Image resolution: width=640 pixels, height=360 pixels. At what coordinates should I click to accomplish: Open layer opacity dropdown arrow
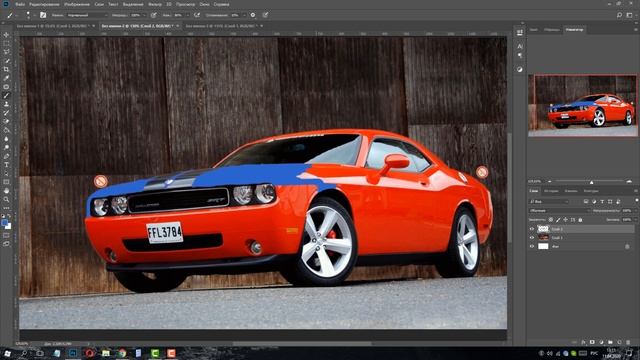tap(635, 211)
